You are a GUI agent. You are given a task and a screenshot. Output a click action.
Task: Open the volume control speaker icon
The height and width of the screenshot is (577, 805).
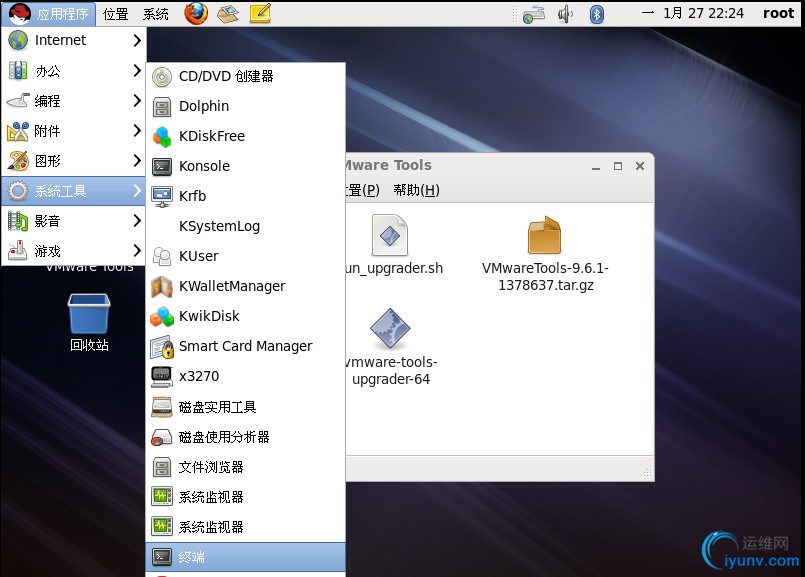click(565, 14)
